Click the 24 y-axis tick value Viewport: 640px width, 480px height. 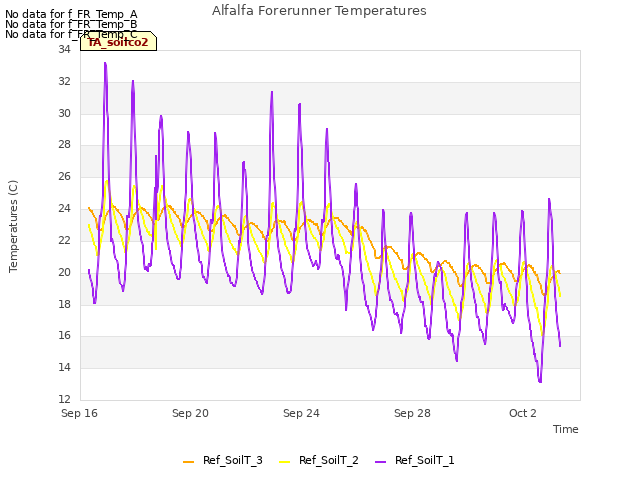pos(64,209)
